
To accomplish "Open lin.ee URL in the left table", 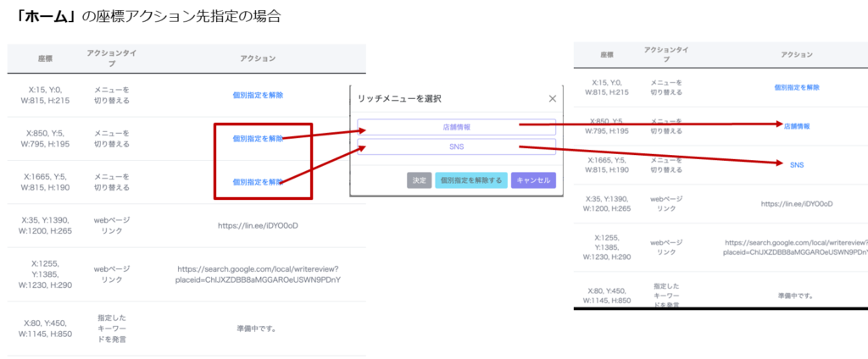I will [x=259, y=225].
